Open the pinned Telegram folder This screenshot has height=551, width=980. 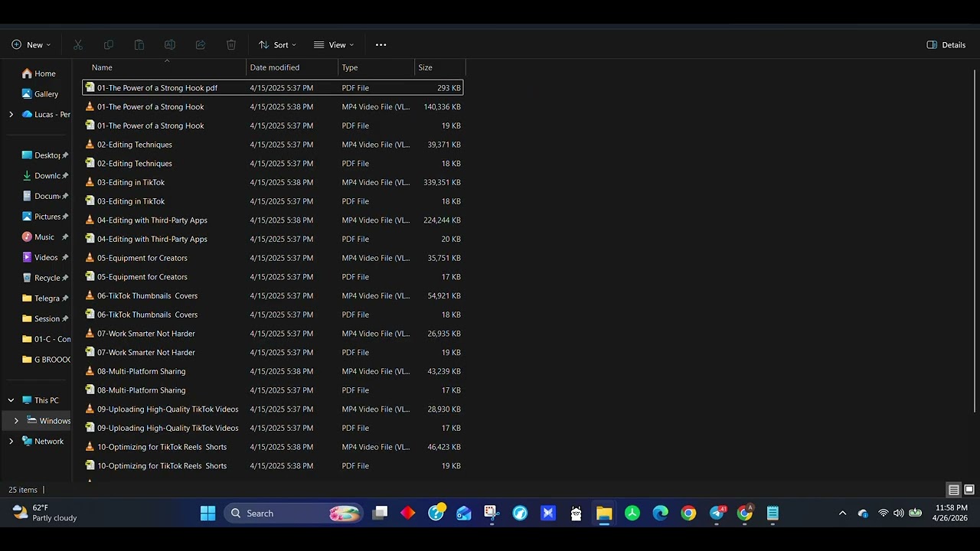[x=41, y=298]
